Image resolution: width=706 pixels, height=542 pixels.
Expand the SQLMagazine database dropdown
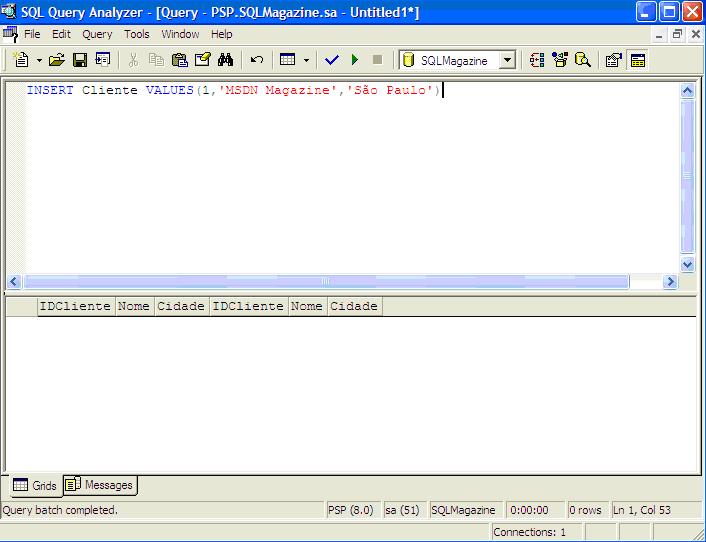507,60
